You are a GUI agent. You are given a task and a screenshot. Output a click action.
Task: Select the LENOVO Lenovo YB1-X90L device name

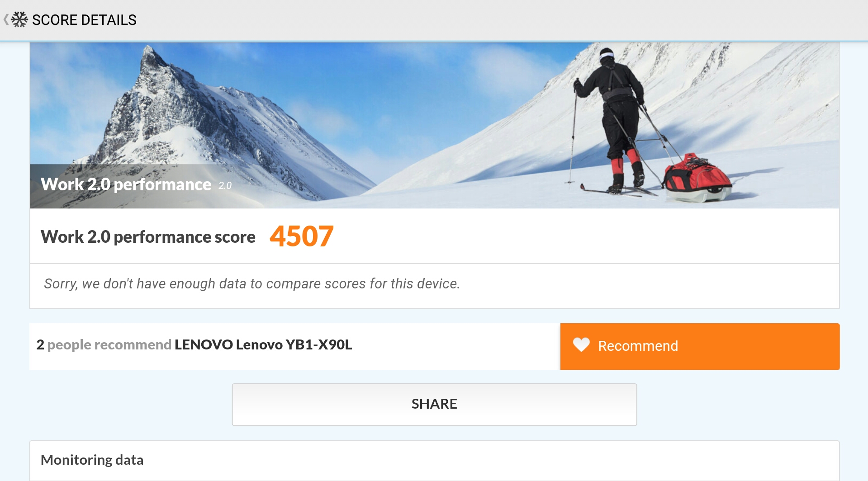tap(263, 345)
